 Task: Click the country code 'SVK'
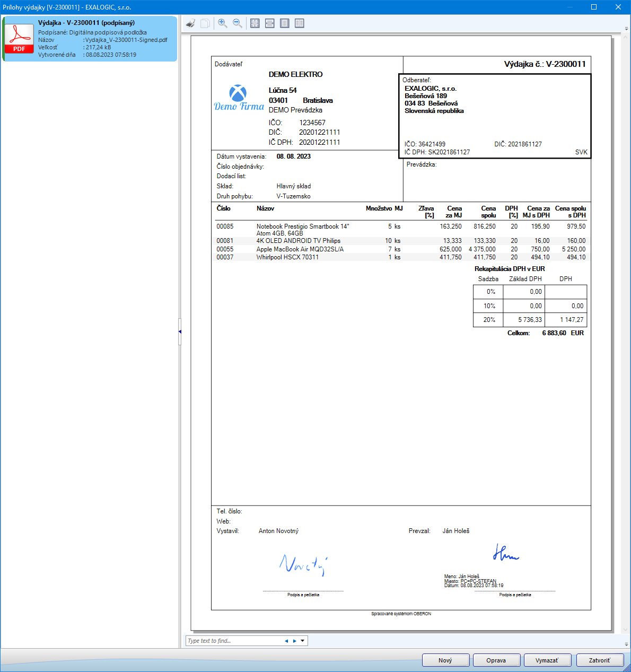(x=581, y=152)
